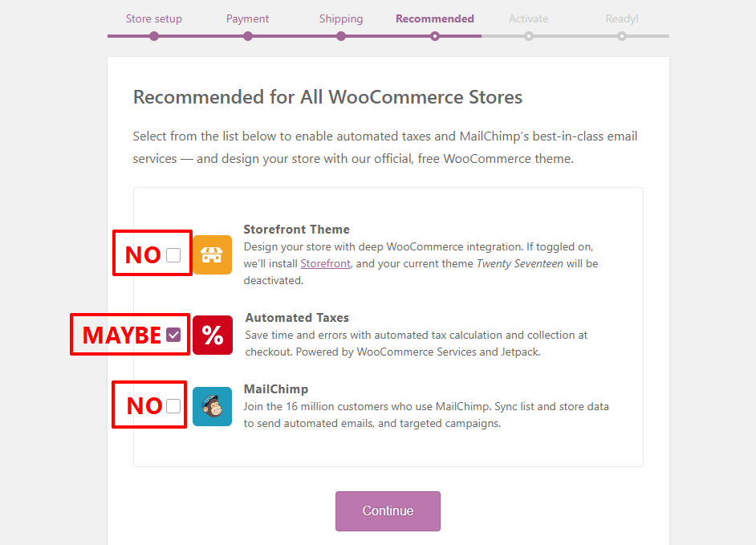
Task: Click the Payment progress dot
Action: (248, 36)
